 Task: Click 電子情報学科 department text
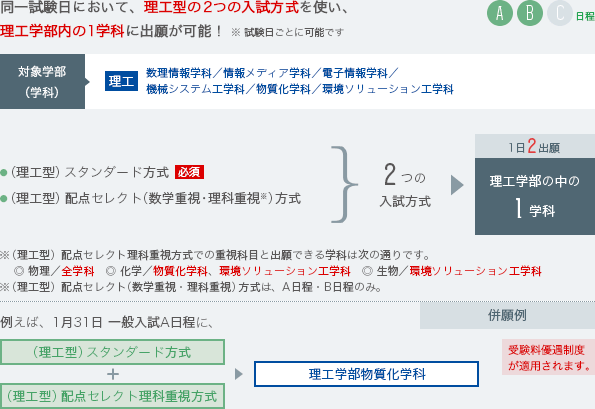click(x=355, y=73)
